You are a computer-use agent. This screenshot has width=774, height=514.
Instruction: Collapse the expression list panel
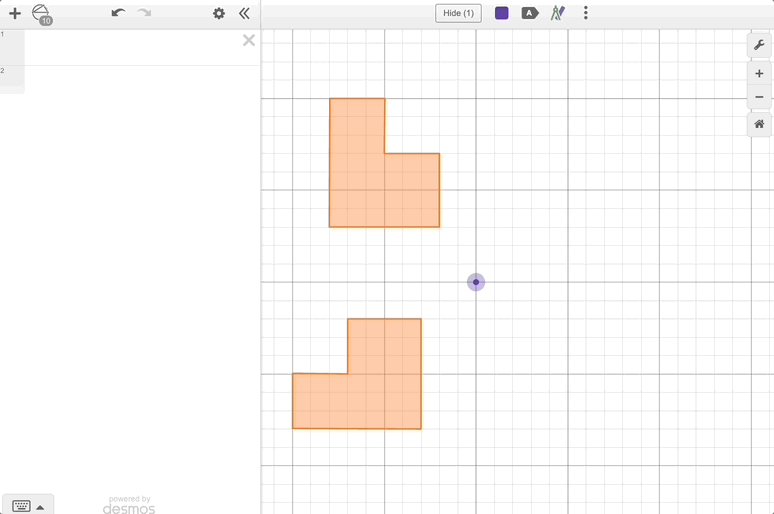244,14
